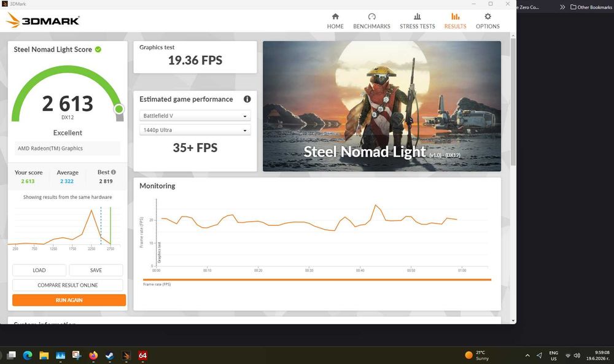614x364 pixels.
Task: Click the results page vertical scrollbar thumb
Action: (x=513, y=102)
